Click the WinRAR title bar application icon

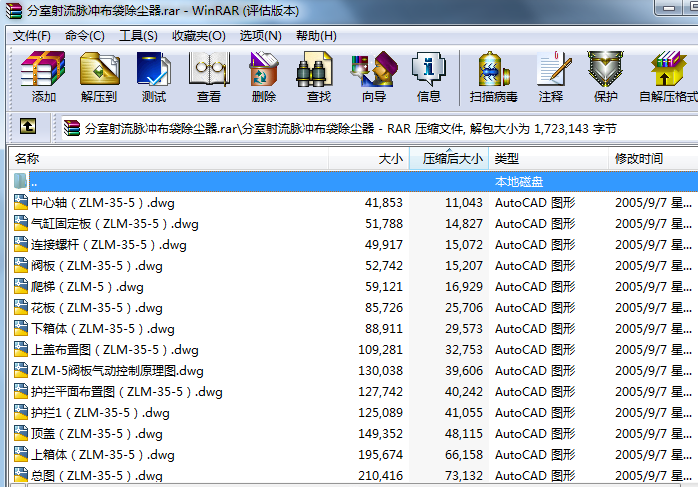point(13,11)
